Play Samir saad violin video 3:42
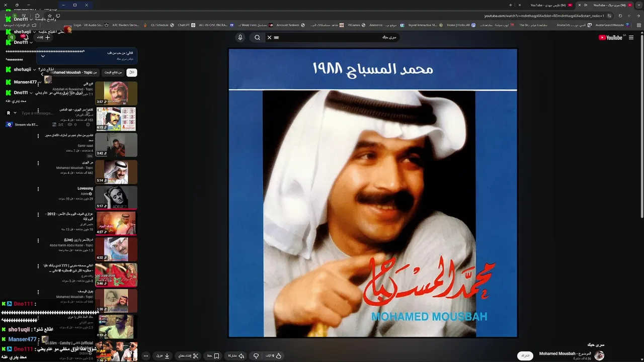Screen dimensions: 644x362 [x=116, y=144]
